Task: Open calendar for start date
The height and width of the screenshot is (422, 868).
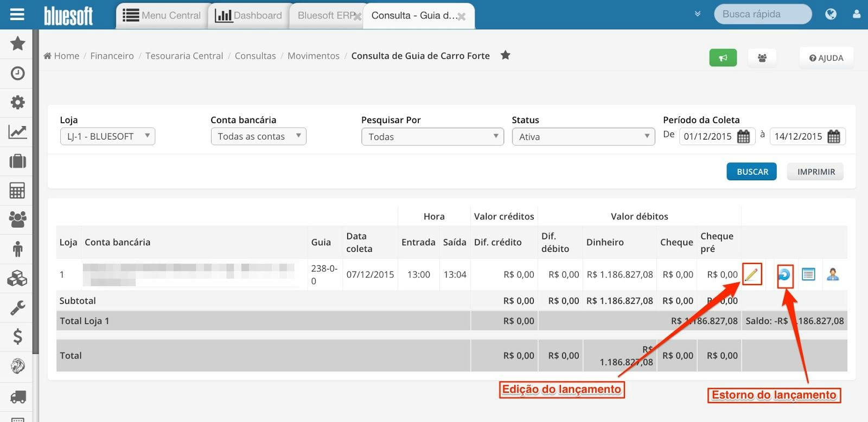Action: [744, 136]
